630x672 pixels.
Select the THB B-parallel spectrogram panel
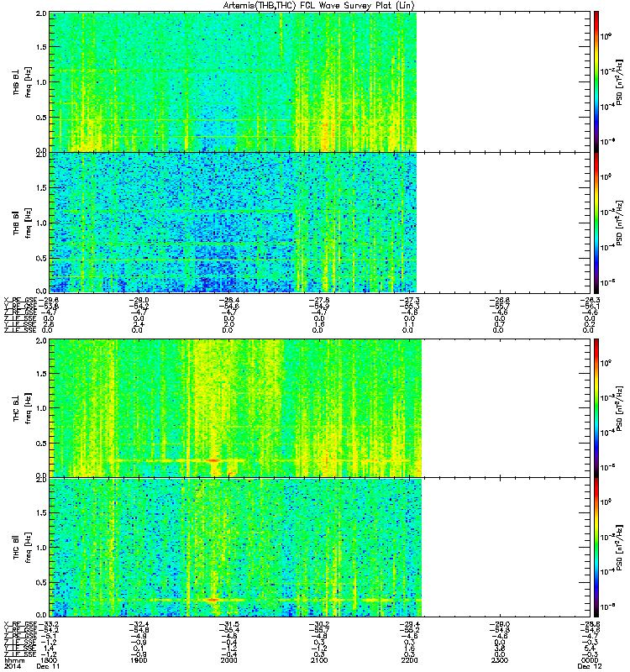(320, 223)
